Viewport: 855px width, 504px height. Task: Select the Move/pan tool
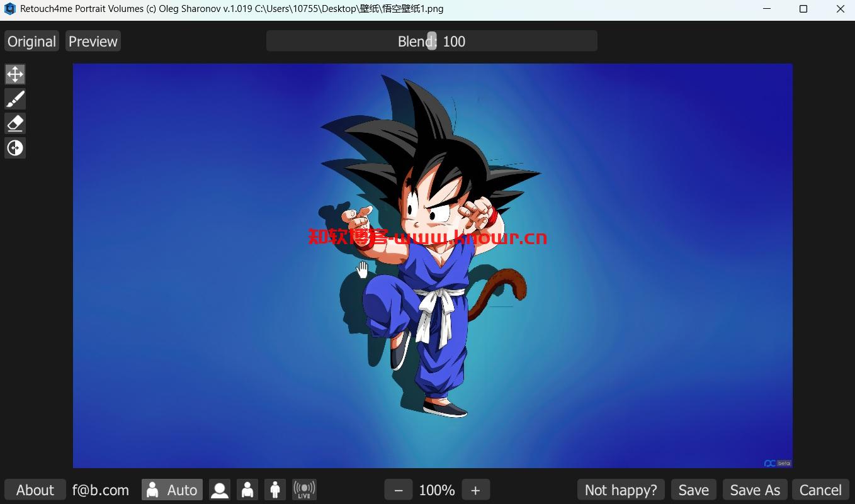pyautogui.click(x=15, y=74)
